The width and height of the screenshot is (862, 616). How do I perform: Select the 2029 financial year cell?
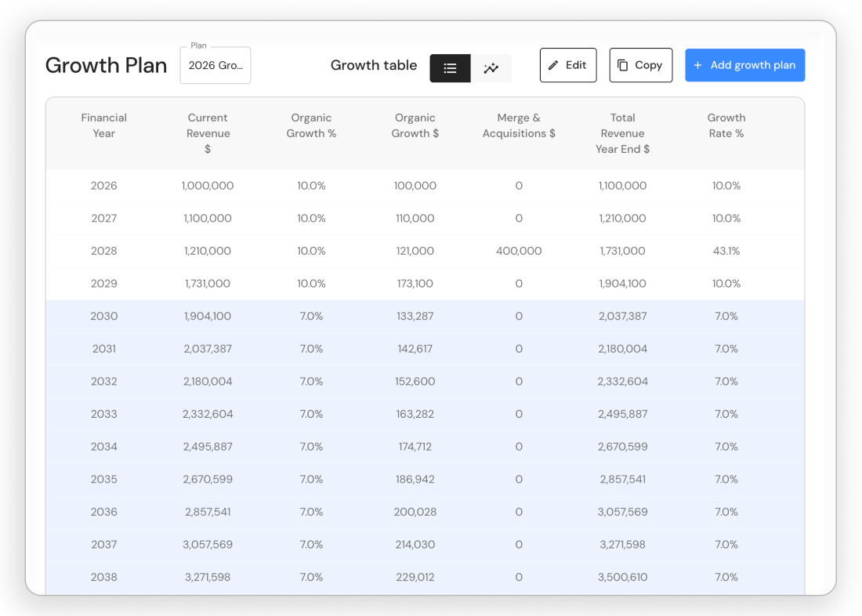click(104, 284)
